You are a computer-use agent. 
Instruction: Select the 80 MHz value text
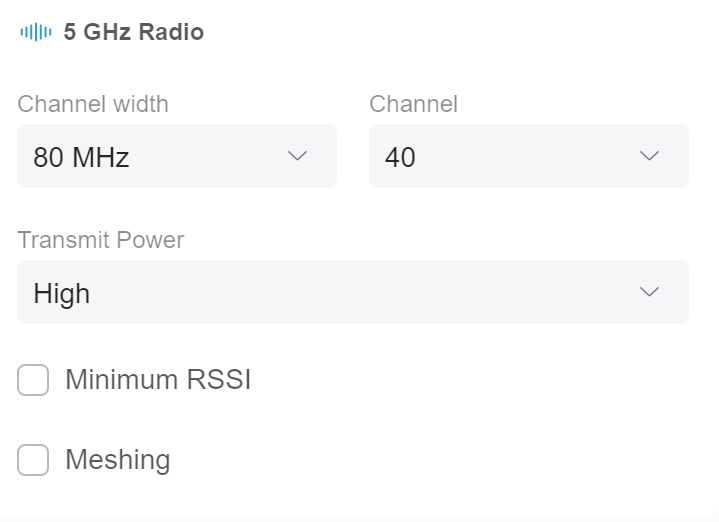[81, 157]
